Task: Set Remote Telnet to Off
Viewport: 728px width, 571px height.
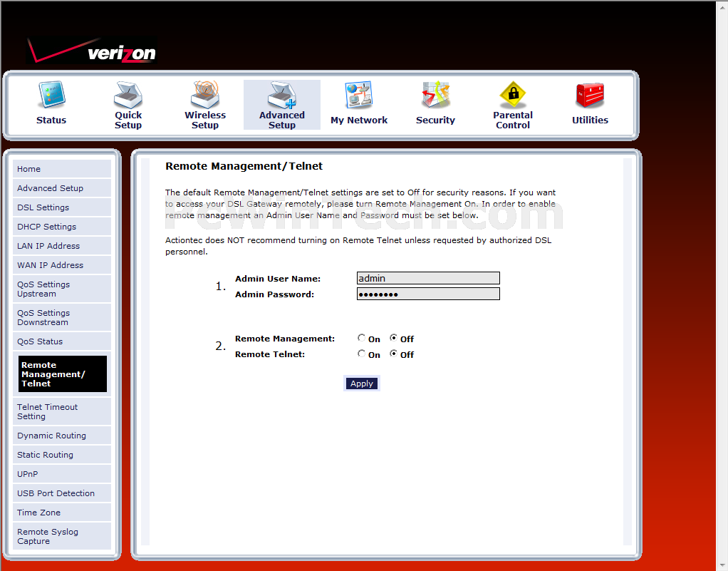Action: pos(393,354)
